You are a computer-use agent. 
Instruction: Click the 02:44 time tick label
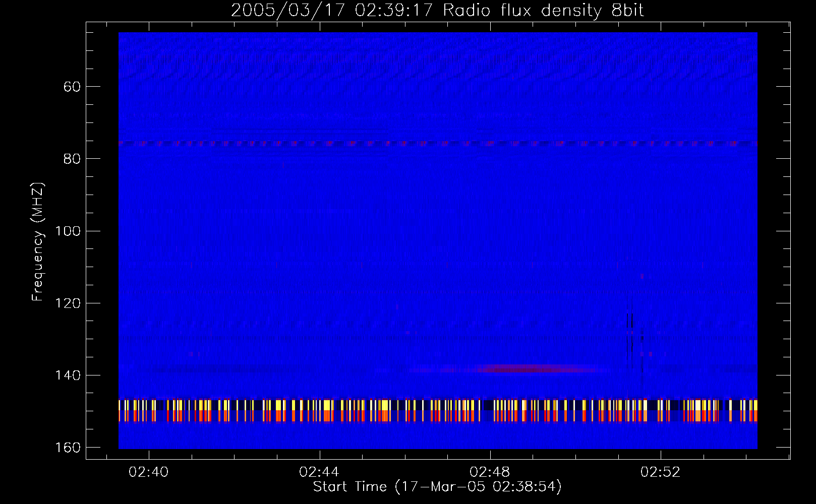(319, 472)
